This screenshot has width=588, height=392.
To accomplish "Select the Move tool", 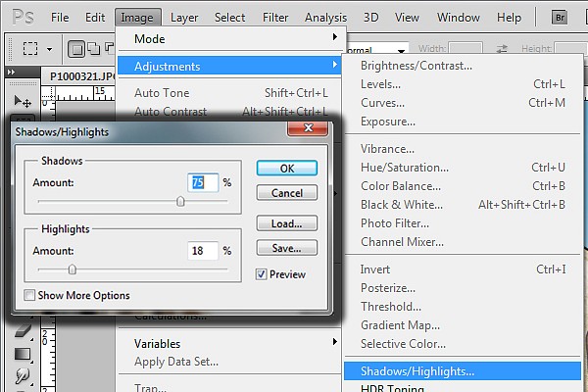I will (24, 101).
